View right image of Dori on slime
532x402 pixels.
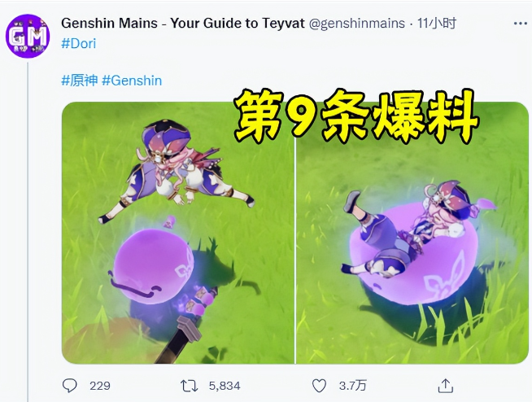pyautogui.click(x=412, y=233)
